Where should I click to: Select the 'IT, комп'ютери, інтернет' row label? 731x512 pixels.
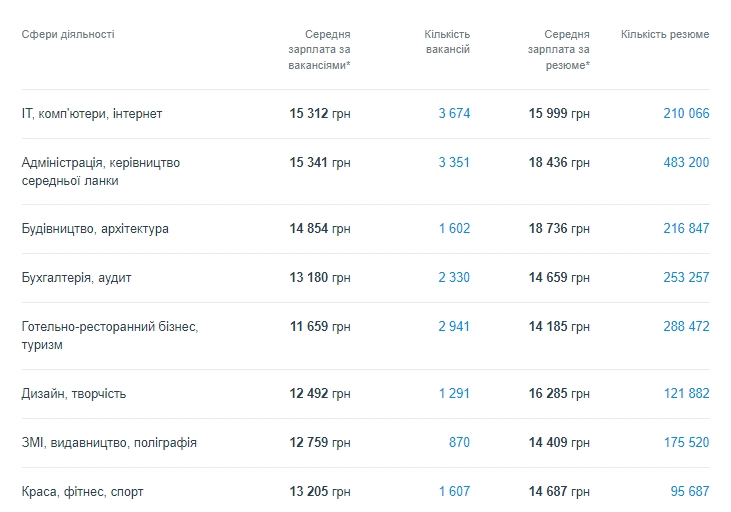click(x=92, y=114)
